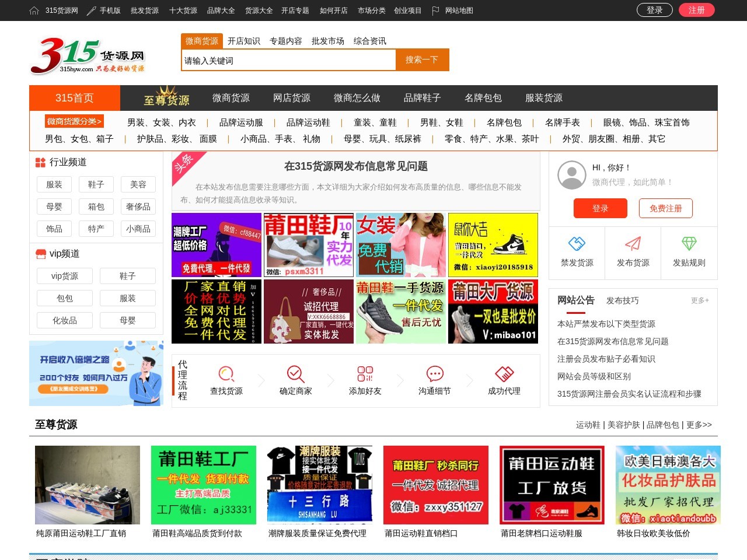This screenshot has height=560, width=747.
Task: Open the 发布技巧 tab
Action: point(623,300)
